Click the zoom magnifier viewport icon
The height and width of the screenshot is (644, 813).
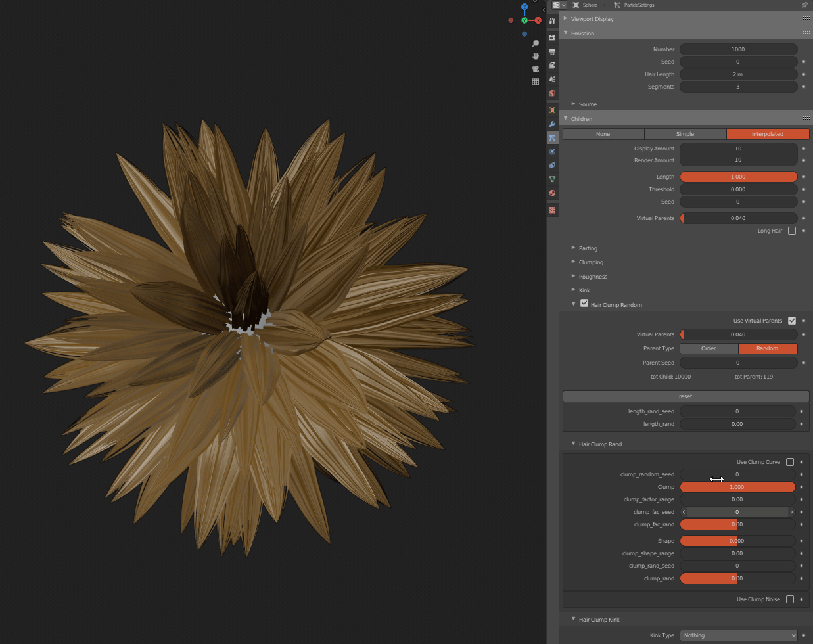(536, 43)
